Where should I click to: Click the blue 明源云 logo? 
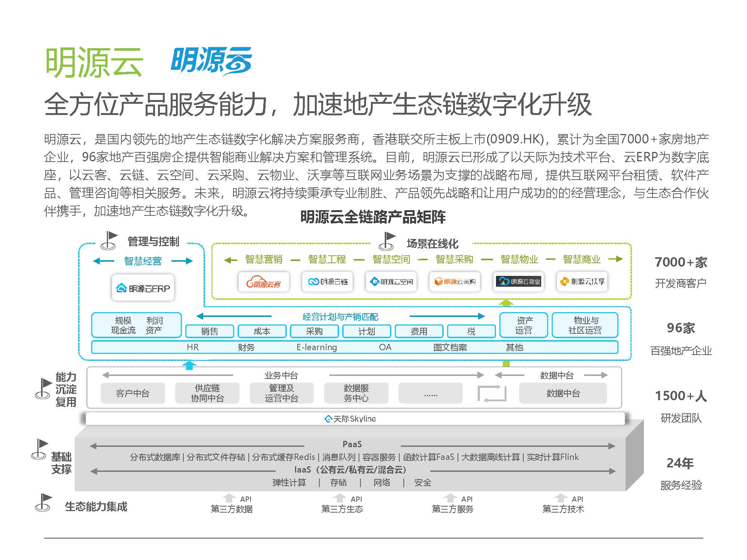point(211,61)
